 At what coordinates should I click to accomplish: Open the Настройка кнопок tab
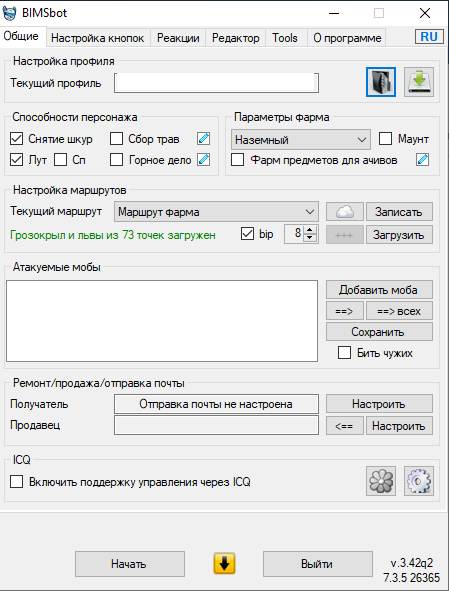(98, 38)
